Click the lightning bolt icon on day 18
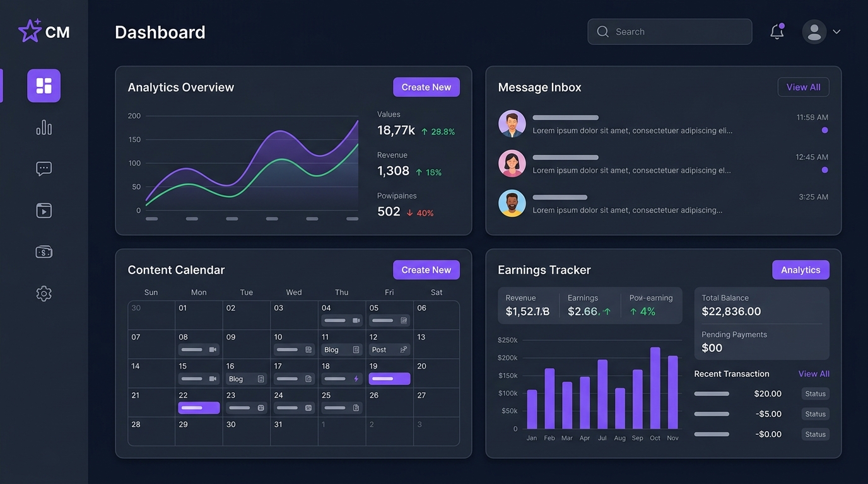This screenshot has width=868, height=484. [x=356, y=379]
